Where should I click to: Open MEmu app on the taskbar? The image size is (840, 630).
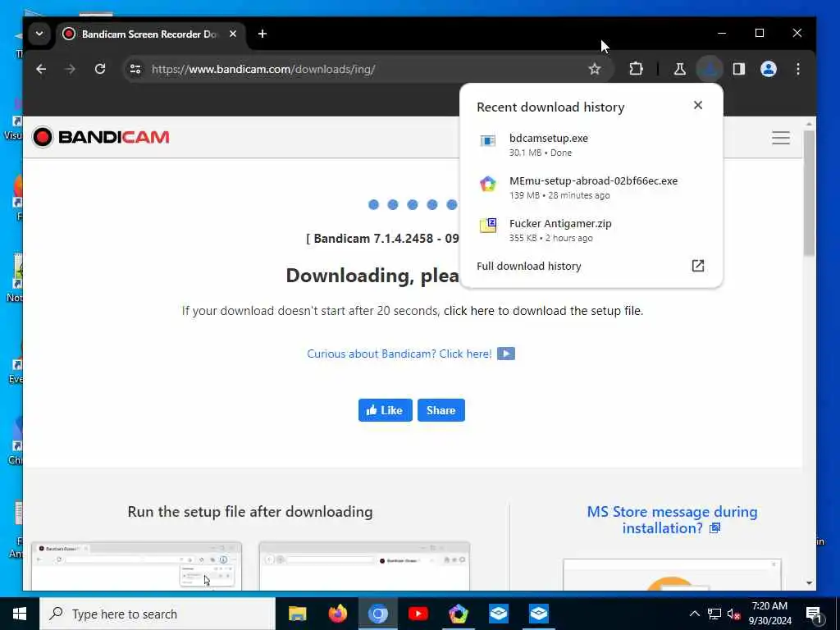[x=458, y=614]
